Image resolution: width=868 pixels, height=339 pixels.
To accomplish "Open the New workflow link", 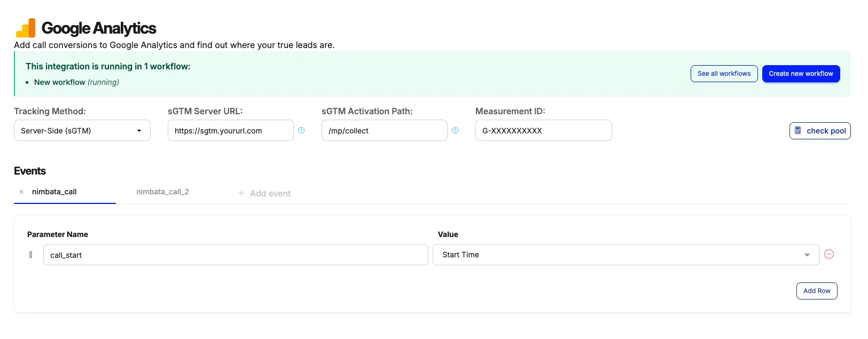I will [60, 82].
